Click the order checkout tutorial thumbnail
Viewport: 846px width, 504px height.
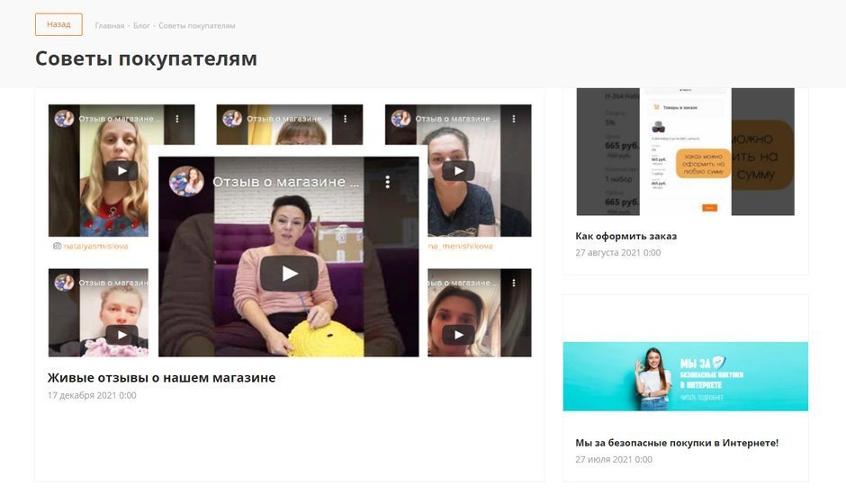pyautogui.click(x=685, y=151)
